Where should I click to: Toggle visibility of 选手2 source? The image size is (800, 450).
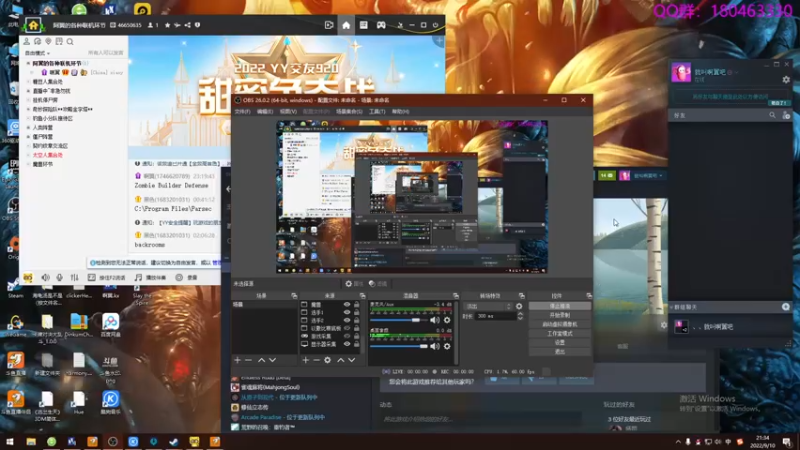347,320
